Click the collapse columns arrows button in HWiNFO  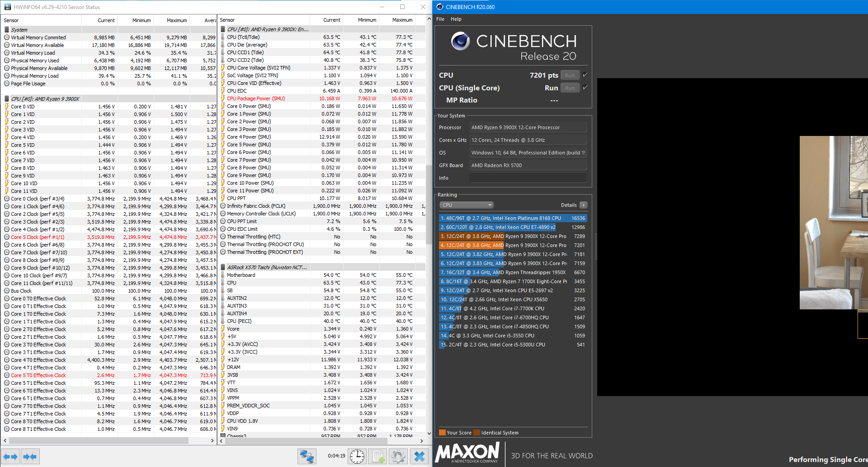coord(30,457)
